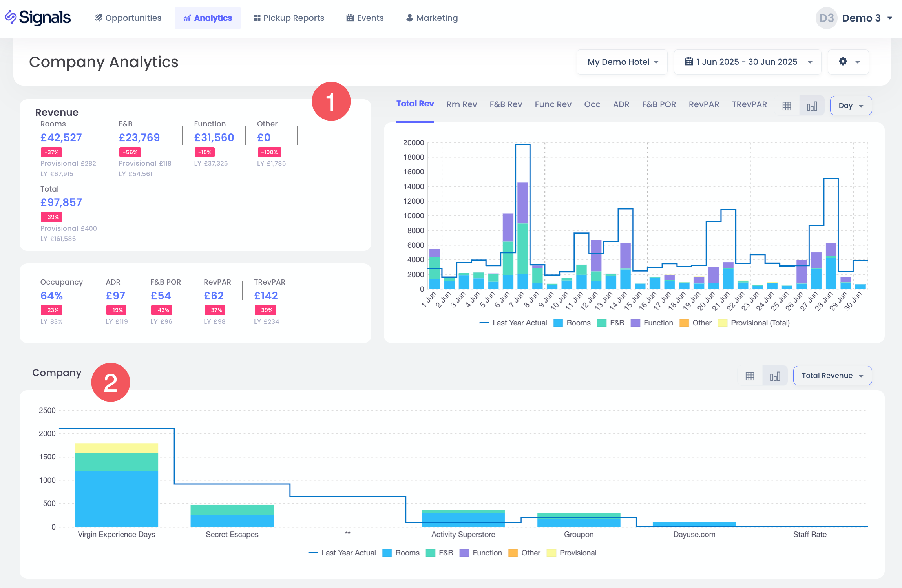
Task: Toggle Last Year Actual in top legend
Action: click(x=513, y=323)
